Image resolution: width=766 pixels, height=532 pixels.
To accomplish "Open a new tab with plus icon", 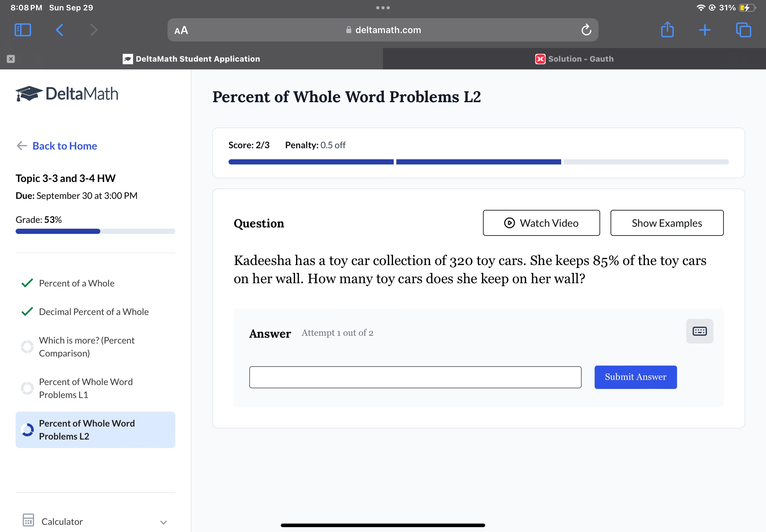I will (x=705, y=30).
